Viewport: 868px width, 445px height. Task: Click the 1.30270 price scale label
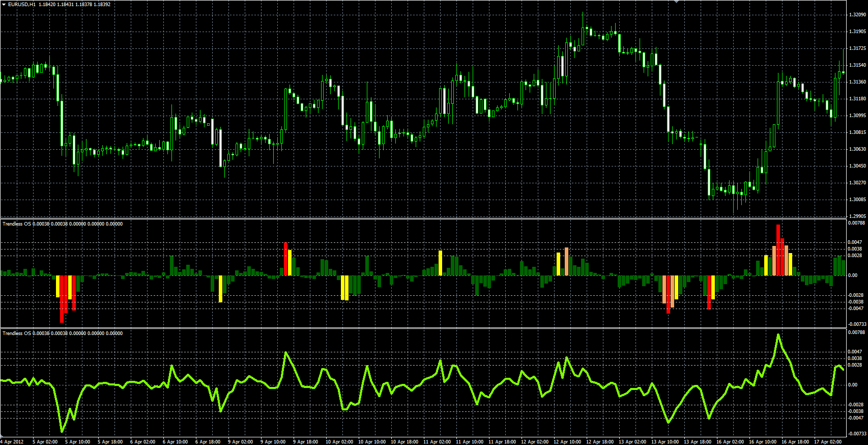point(857,183)
